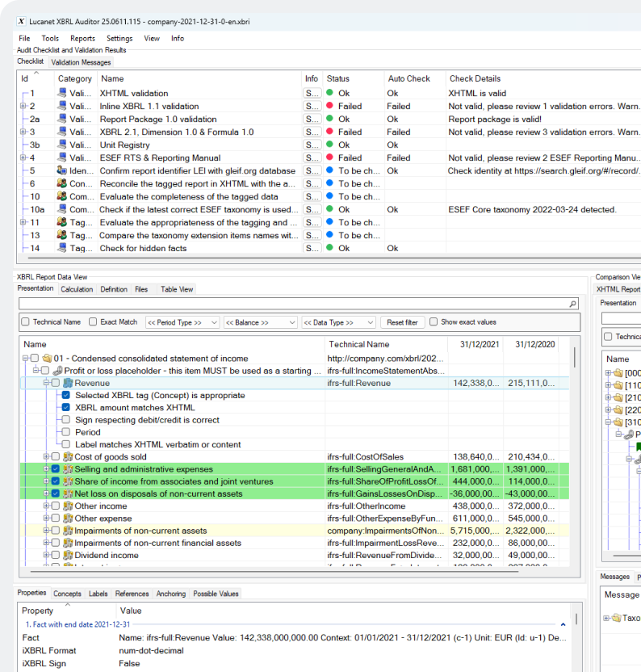This screenshot has height=672, width=641.
Task: Enable the Technical Name checkbox
Action: [x=25, y=322]
